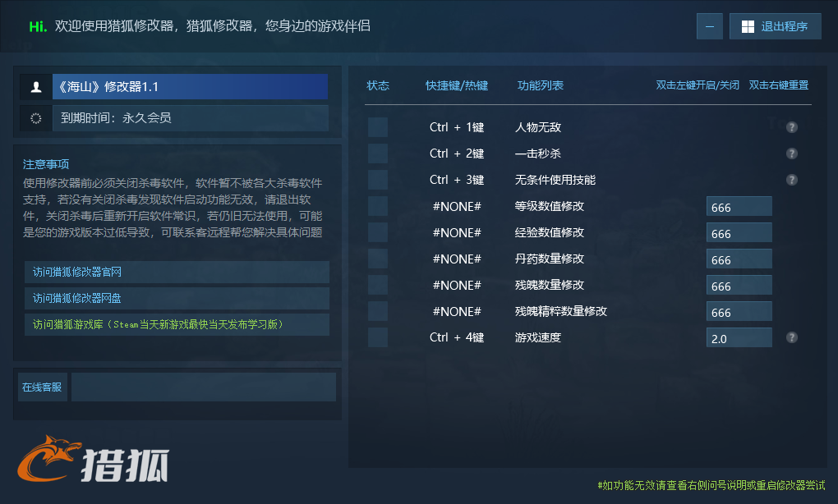838x504 pixels.
Task: Toggle the 经验数值修改 status checkbox
Action: (x=378, y=232)
